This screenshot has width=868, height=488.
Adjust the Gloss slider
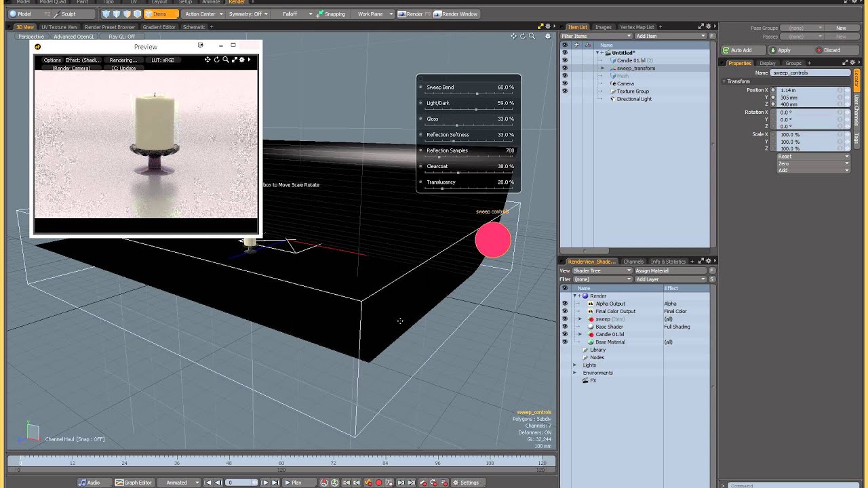click(x=469, y=125)
